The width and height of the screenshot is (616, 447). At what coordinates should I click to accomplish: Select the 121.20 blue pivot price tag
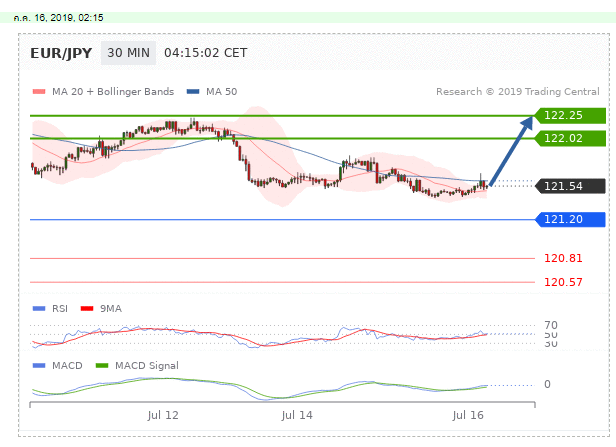click(x=571, y=219)
